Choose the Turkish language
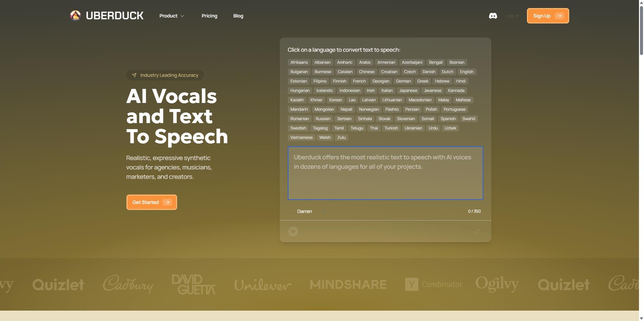The width and height of the screenshot is (644, 321). click(391, 128)
